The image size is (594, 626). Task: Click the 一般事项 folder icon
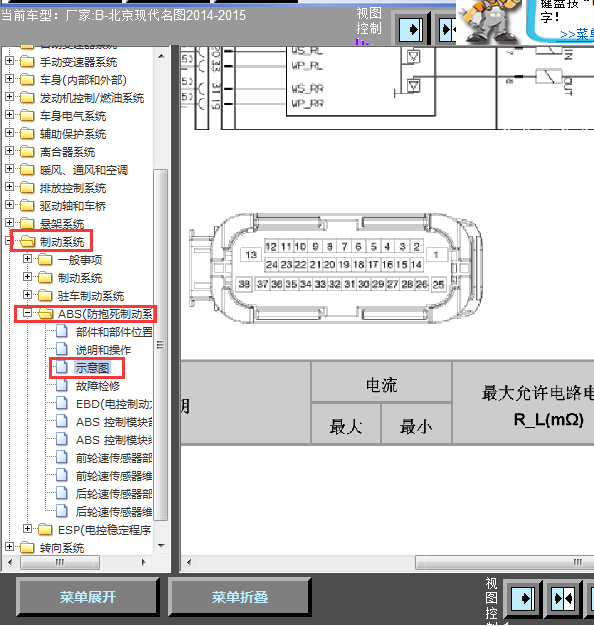click(x=45, y=260)
